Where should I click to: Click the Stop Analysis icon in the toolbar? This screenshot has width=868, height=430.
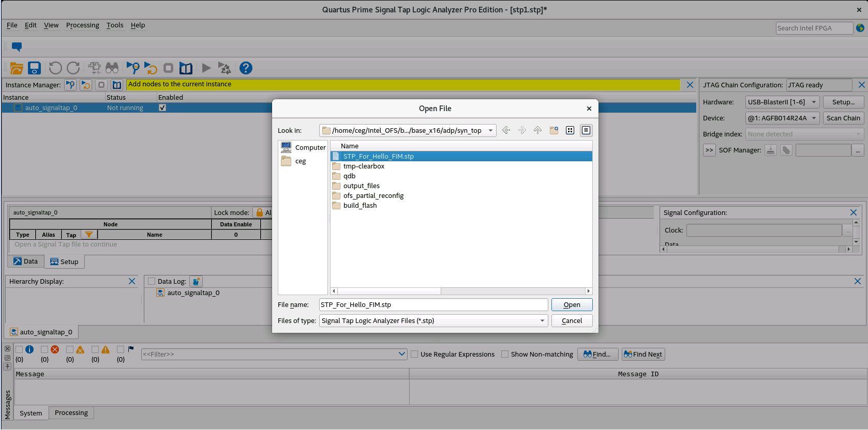tap(168, 68)
